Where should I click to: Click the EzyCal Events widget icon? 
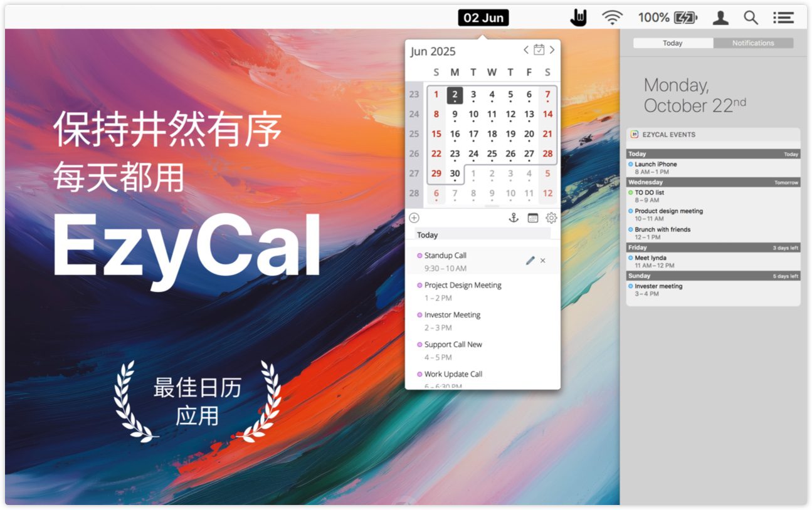(x=635, y=135)
